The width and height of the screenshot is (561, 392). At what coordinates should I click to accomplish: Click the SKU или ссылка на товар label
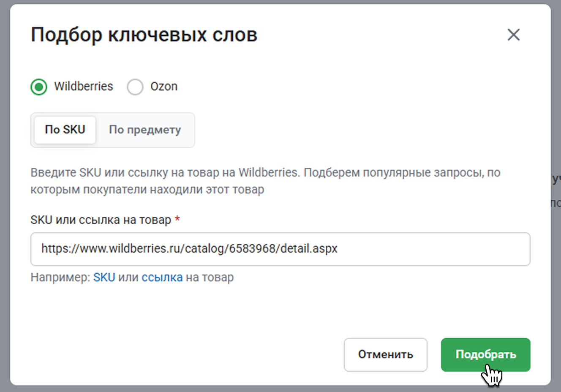click(101, 220)
